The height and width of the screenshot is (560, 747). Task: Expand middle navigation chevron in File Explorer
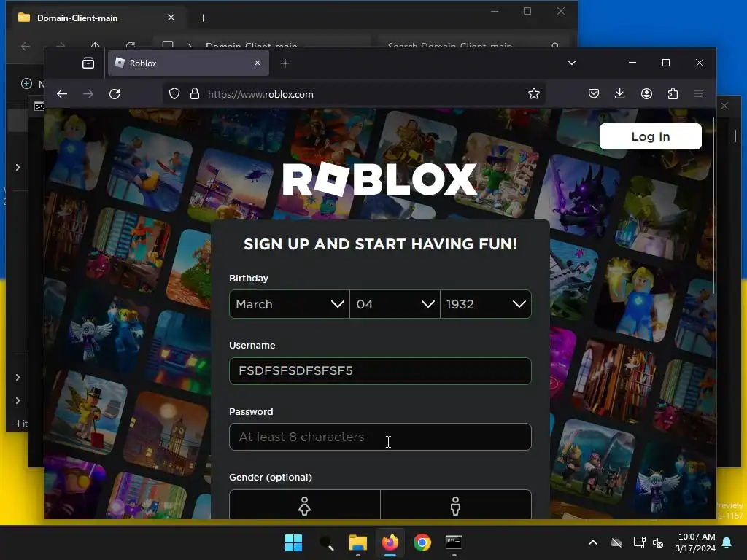pyautogui.click(x=18, y=377)
